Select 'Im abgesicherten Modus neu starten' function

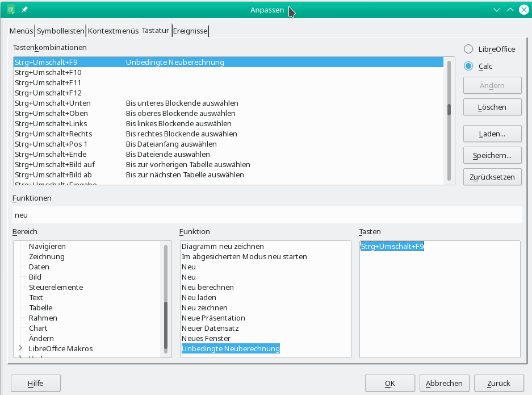pyautogui.click(x=244, y=256)
